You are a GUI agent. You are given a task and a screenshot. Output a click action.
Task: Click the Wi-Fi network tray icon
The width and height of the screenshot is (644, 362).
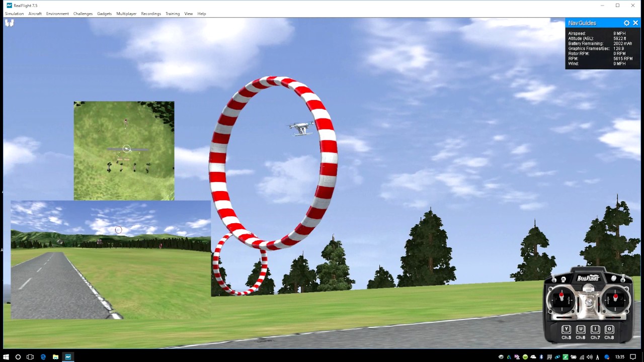pyautogui.click(x=582, y=357)
